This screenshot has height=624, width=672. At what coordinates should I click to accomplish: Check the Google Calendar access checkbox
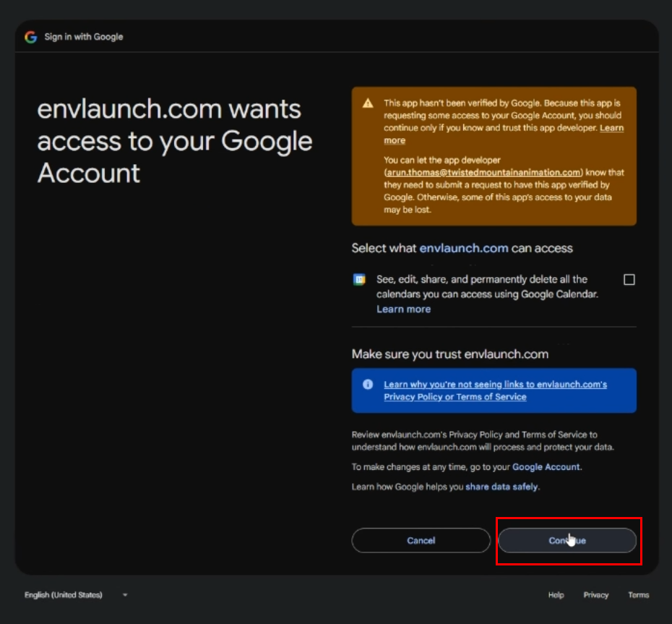pos(629,280)
